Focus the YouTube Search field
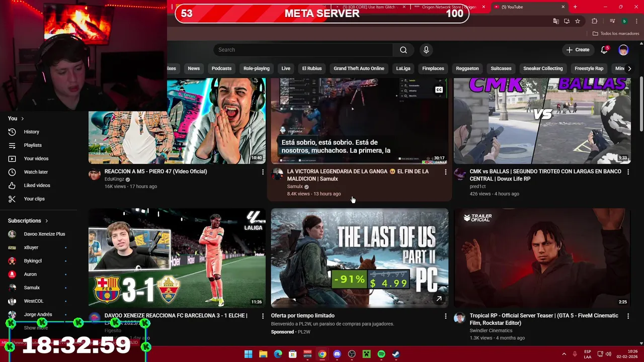644x362 pixels. (303, 50)
